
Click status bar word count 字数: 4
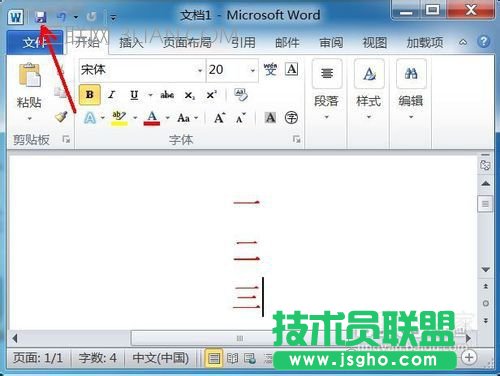[98, 358]
